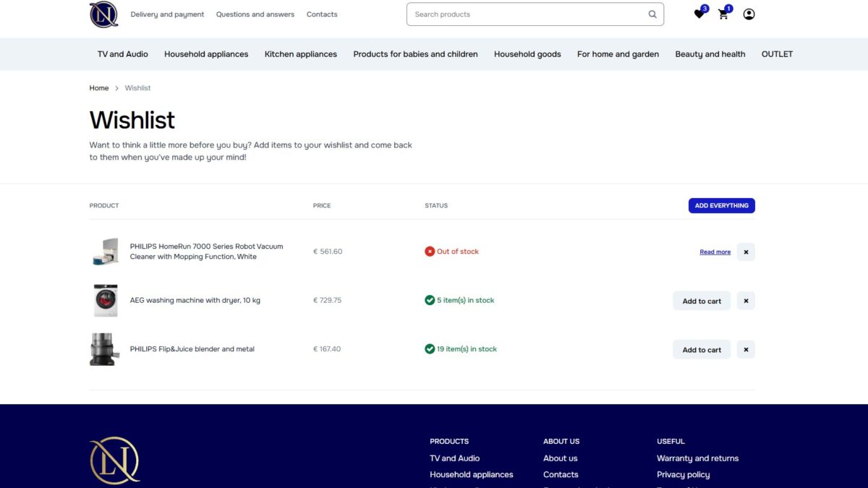The width and height of the screenshot is (868, 488).
Task: Open the shopping cart icon
Action: pyautogui.click(x=723, y=14)
